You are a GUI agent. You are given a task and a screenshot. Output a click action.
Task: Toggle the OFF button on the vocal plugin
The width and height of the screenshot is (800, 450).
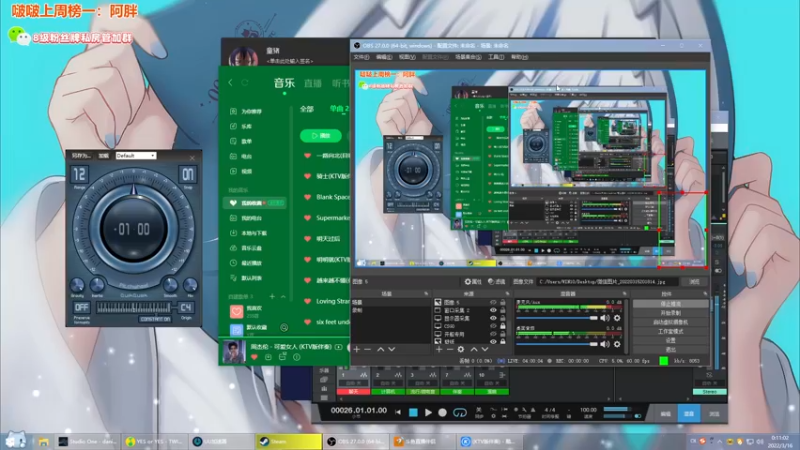pos(82,308)
